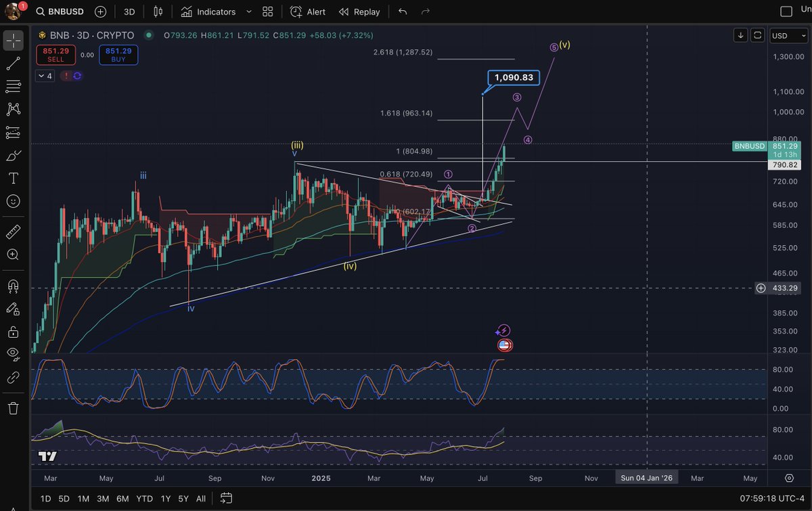The width and height of the screenshot is (812, 511).
Task: Click the down-arrow button beside the frame button
Action: click(x=741, y=35)
